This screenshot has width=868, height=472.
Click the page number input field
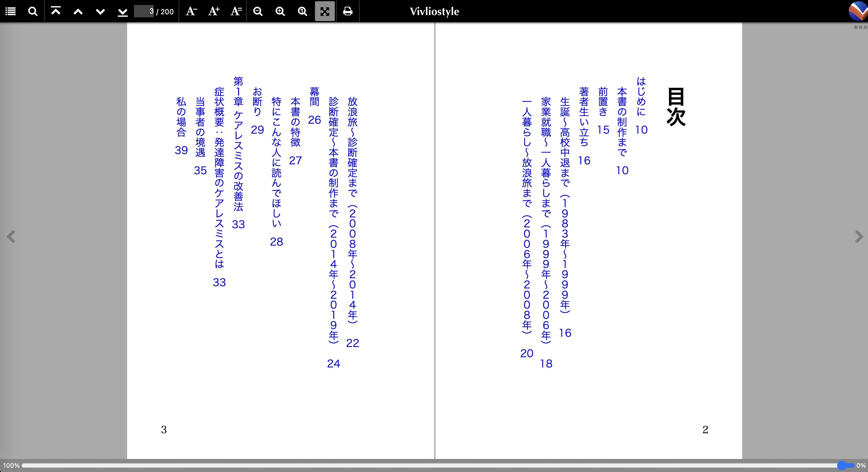(x=144, y=11)
